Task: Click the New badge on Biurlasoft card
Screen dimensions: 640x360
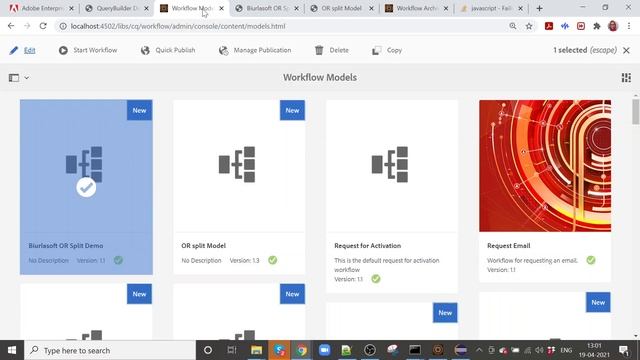Action: tap(139, 110)
